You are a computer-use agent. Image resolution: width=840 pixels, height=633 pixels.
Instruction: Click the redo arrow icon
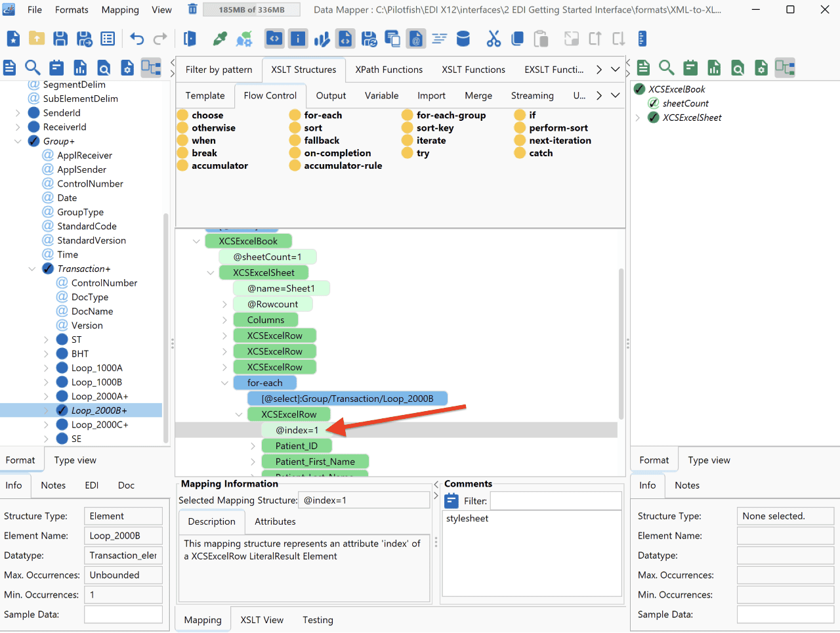coord(160,39)
